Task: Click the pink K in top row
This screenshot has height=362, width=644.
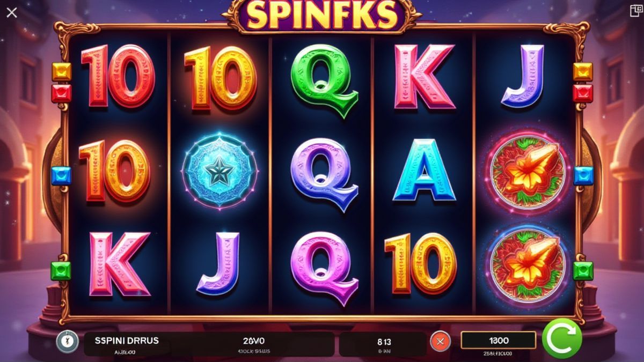Action: 423,77
